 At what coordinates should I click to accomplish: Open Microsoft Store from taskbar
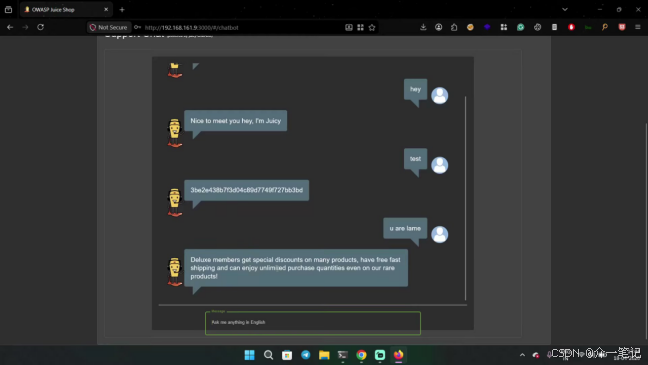pos(287,355)
